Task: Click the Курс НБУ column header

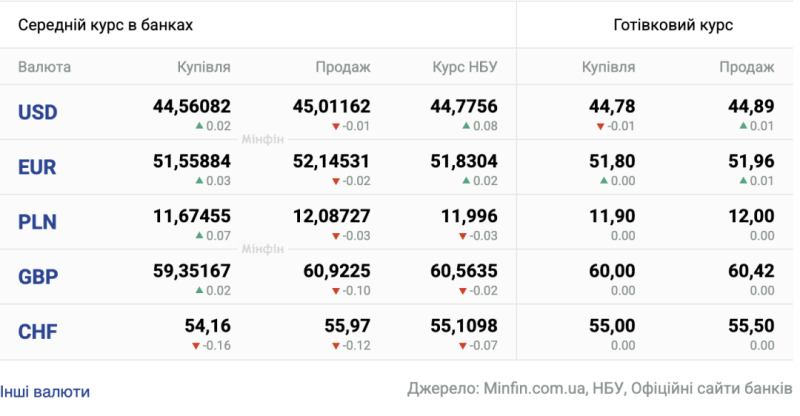Action: [465, 67]
